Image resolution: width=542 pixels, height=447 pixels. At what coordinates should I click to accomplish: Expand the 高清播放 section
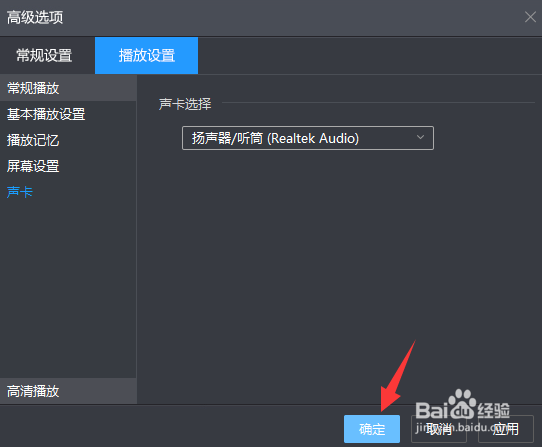[68, 391]
